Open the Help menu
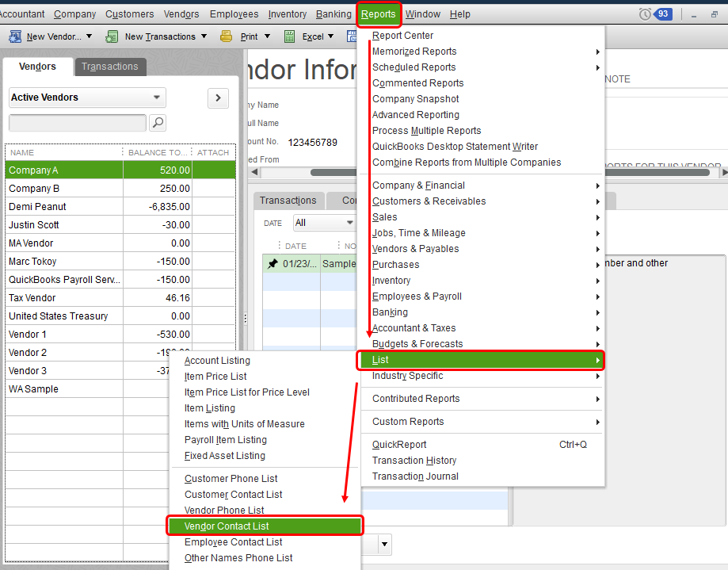This screenshot has height=570, width=728. [459, 14]
